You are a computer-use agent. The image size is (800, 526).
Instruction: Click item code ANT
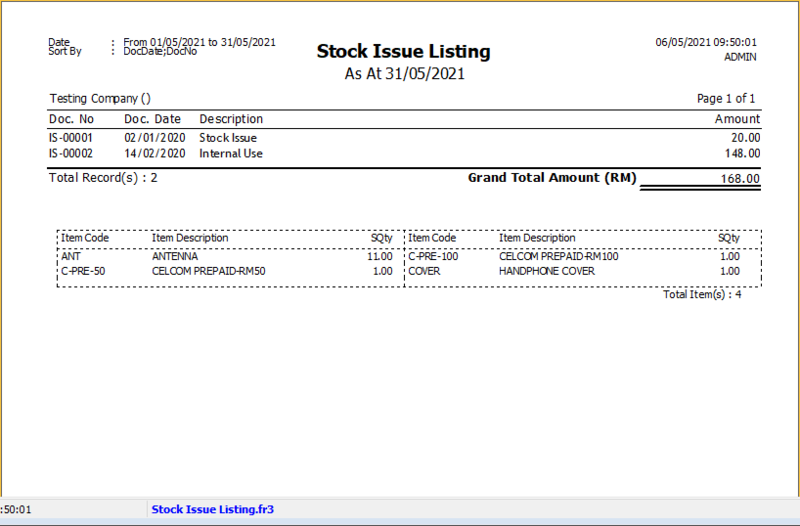coord(71,256)
